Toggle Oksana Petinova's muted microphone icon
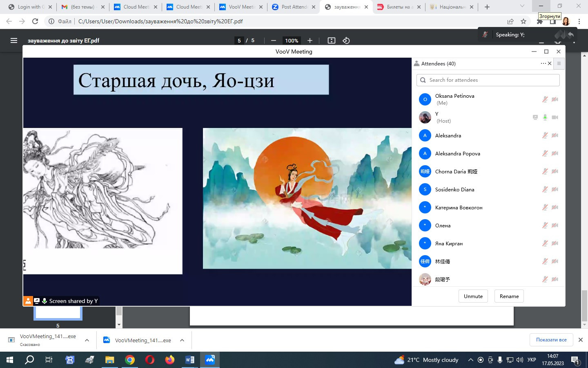This screenshot has width=588, height=368. click(545, 99)
